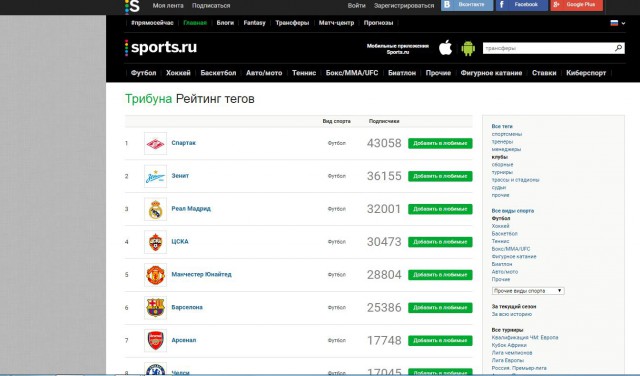Click the Sports.ru small S logo
The width and height of the screenshot is (640, 376).
[x=132, y=7]
